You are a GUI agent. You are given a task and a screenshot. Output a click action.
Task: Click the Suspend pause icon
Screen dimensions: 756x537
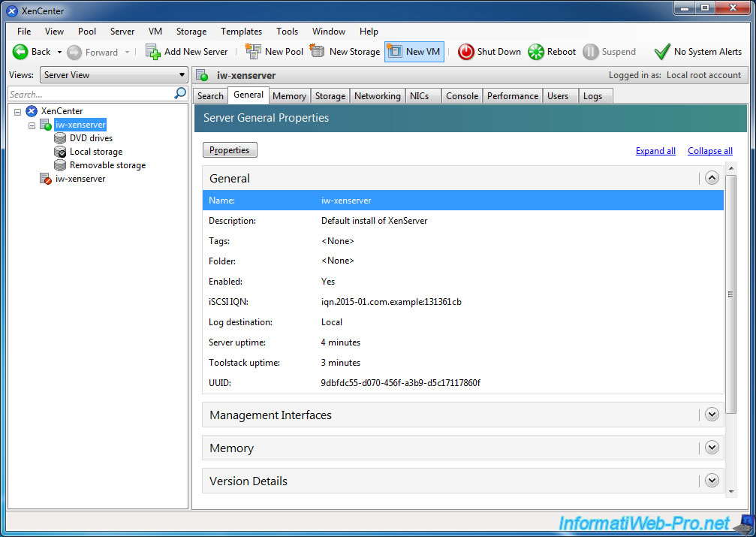point(590,52)
